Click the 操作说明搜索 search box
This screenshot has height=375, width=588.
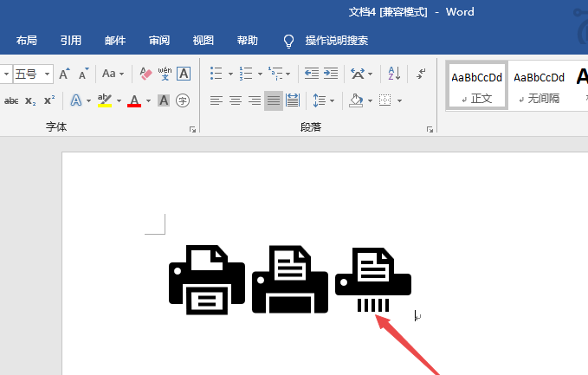[336, 40]
